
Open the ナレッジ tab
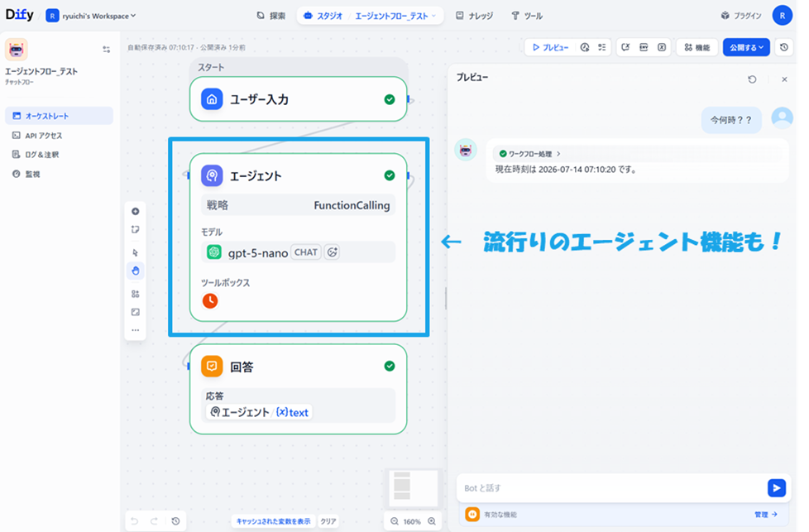(474, 16)
